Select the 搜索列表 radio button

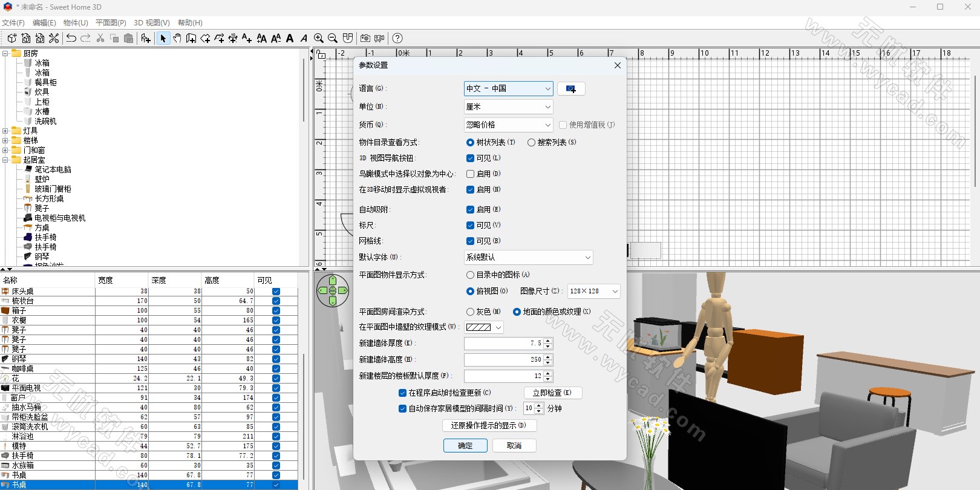(x=531, y=143)
